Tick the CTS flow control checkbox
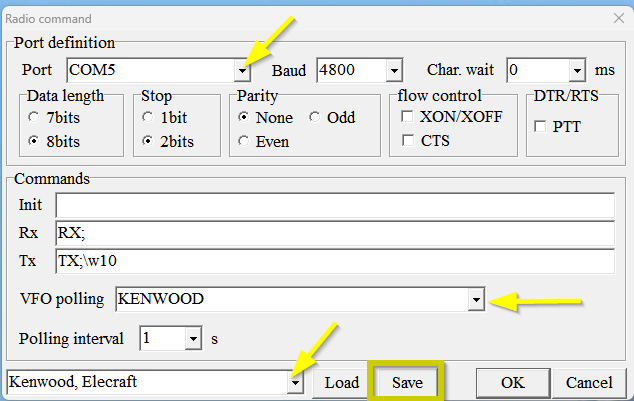The width and height of the screenshot is (634, 401). coord(408,141)
